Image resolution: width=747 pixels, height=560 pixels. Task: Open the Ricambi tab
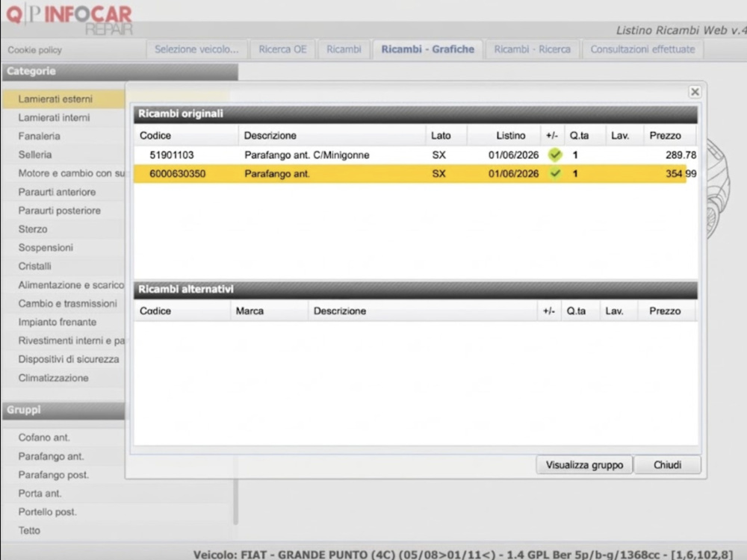click(x=344, y=49)
